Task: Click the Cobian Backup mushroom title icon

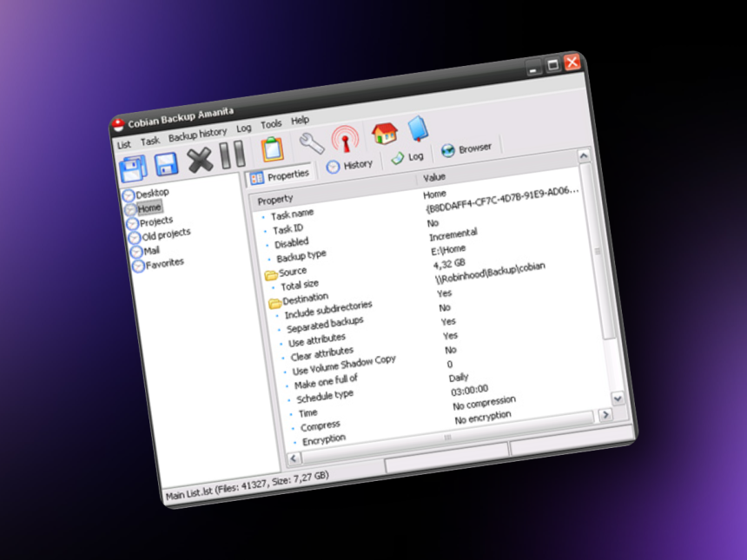Action: pos(119,125)
